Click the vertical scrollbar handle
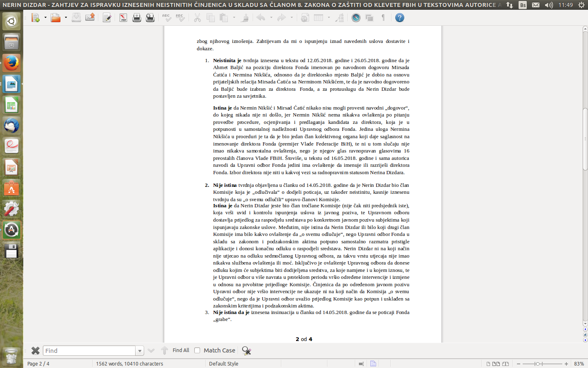This screenshot has width=588, height=368. 585,139
